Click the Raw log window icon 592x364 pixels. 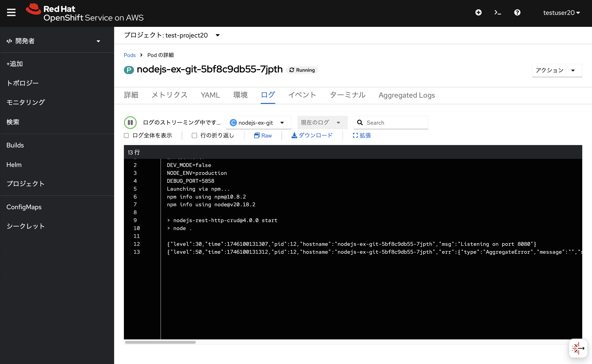(257, 135)
